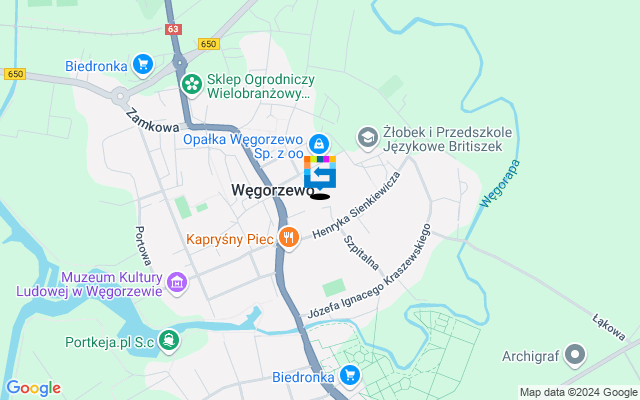Click the northern Biedronka shopping cart pin

pyautogui.click(x=142, y=65)
